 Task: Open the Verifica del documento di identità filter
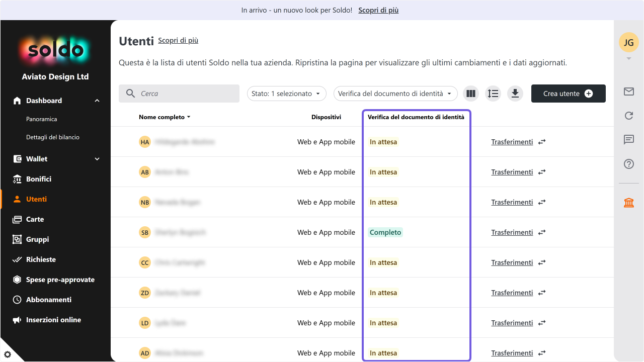coord(395,94)
